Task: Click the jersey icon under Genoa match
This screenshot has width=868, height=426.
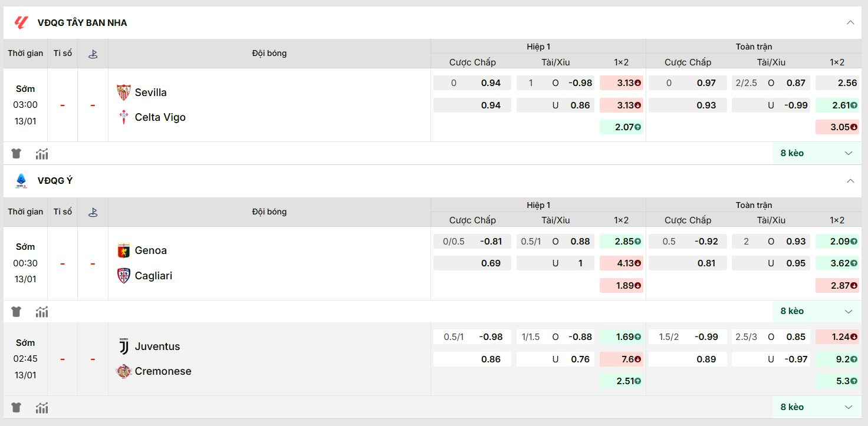Action: (x=17, y=312)
